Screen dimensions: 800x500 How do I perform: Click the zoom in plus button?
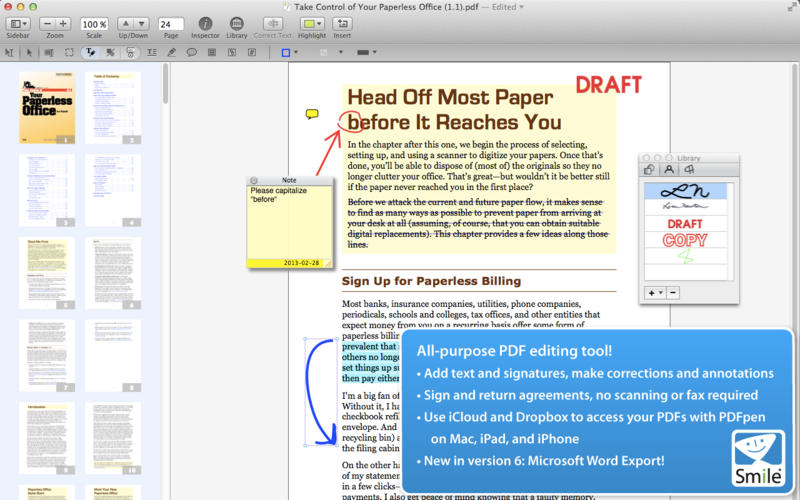[x=64, y=23]
